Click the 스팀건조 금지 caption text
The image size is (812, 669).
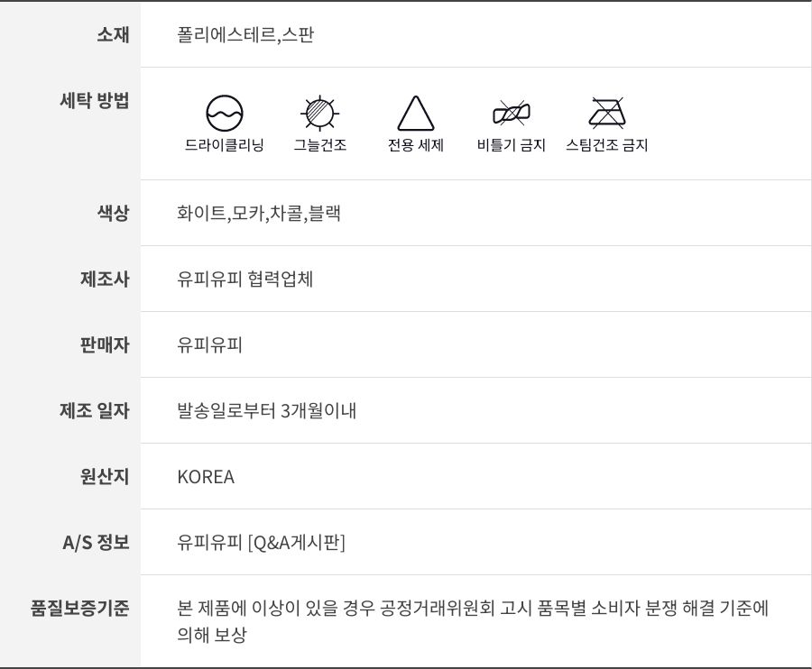click(x=606, y=145)
